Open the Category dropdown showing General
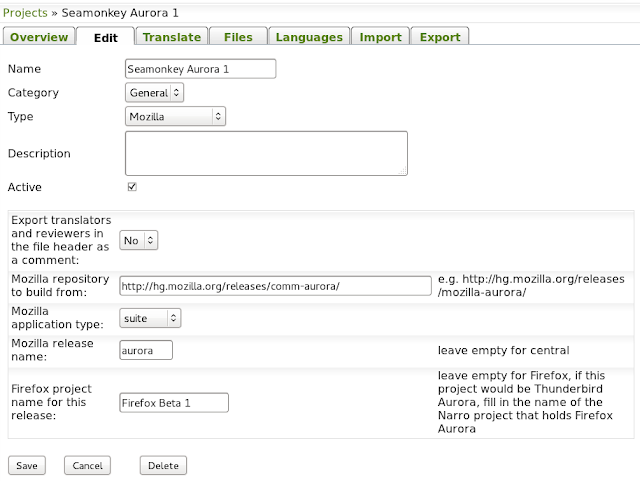The width and height of the screenshot is (640, 481). tap(154, 93)
